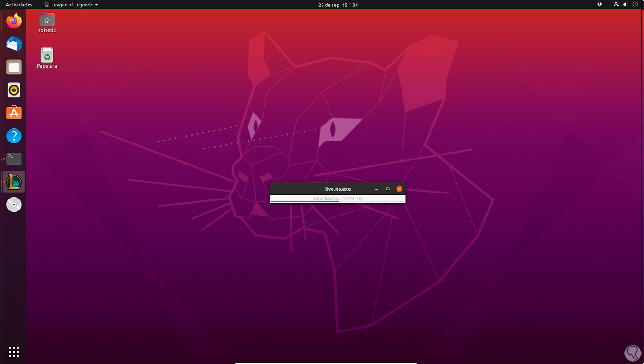Open Firefox from the dock
The image size is (644, 364).
click(14, 21)
